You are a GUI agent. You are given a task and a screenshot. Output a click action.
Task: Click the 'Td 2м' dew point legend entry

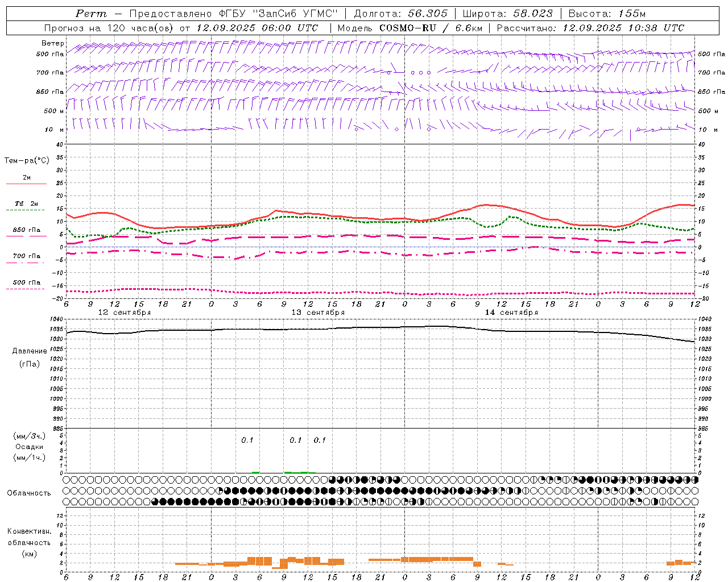pyautogui.click(x=27, y=203)
